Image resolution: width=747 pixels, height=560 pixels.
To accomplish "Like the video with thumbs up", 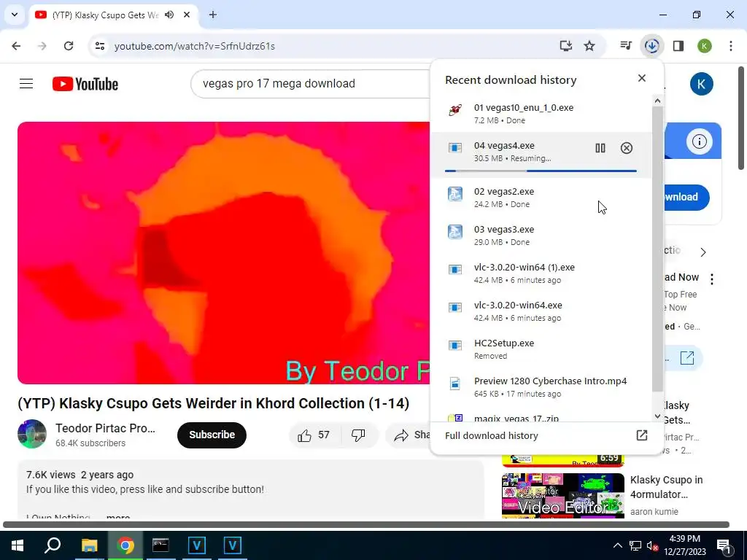I will [313, 435].
